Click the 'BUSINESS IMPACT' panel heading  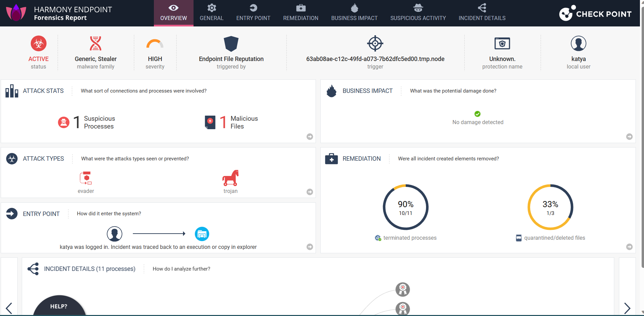367,91
